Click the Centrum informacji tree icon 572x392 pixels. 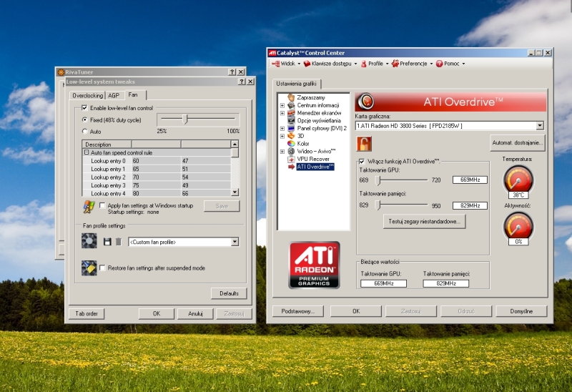click(x=291, y=105)
